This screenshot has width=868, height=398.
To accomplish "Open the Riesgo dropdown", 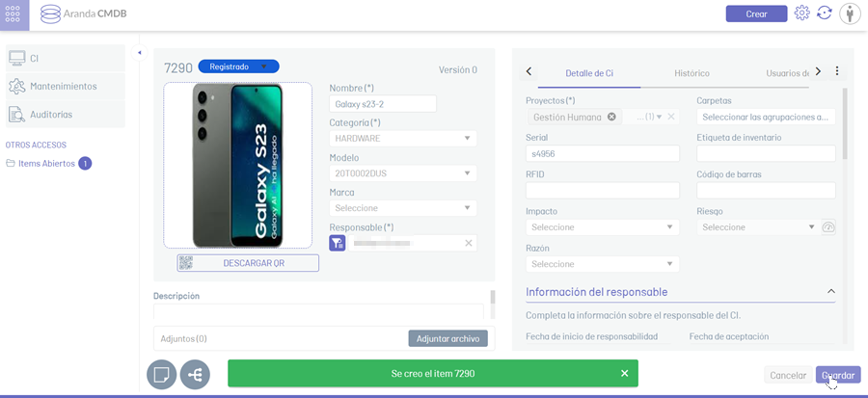I will point(758,227).
